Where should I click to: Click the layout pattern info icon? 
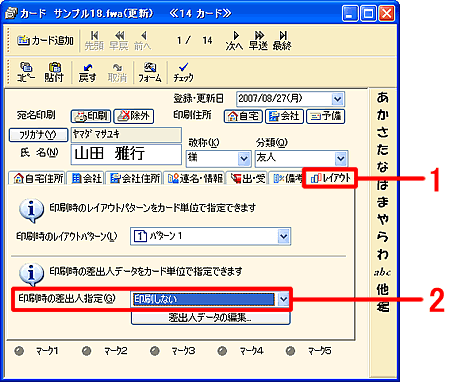tap(31, 211)
